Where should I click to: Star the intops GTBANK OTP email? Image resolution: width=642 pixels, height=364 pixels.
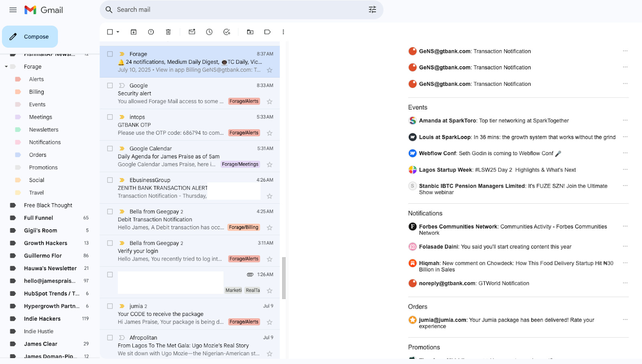pos(270,133)
